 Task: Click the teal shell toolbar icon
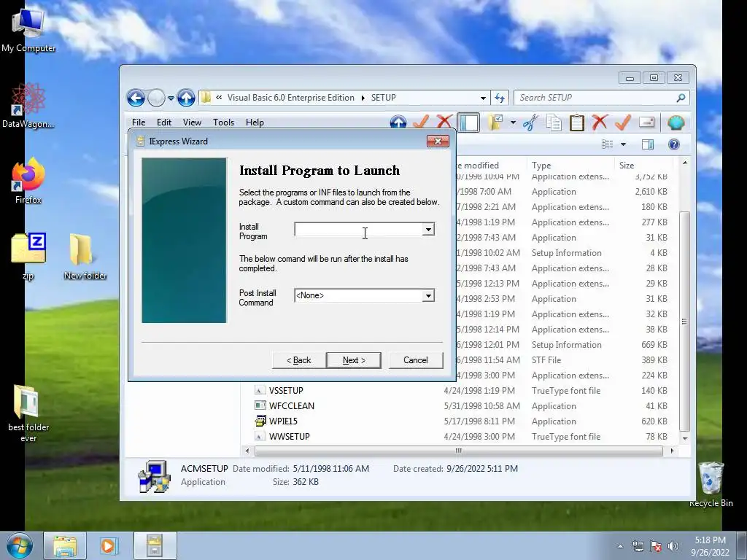676,122
